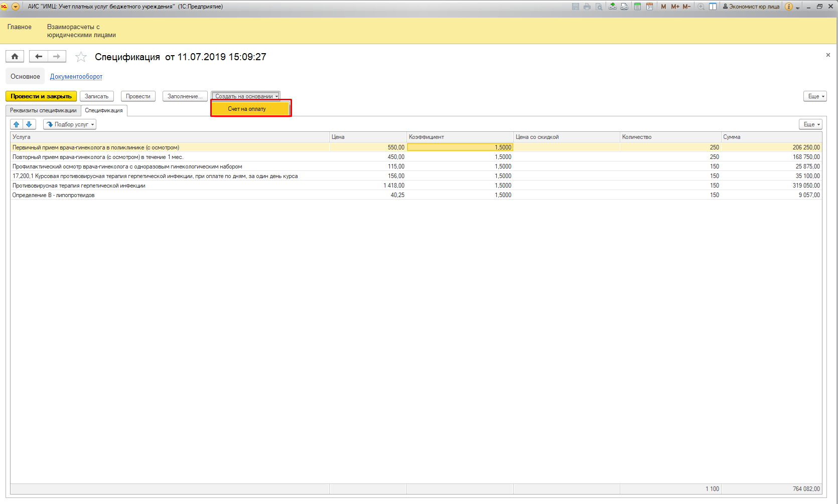This screenshot has height=504, width=838.
Task: Open the Документооборот link
Action: click(76, 77)
